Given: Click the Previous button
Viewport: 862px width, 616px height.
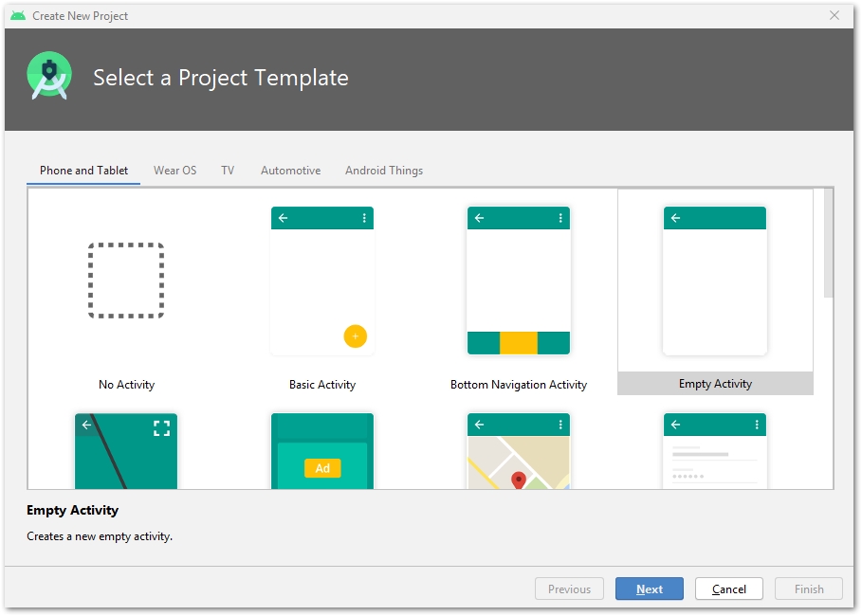Looking at the screenshot, I should (x=569, y=589).
